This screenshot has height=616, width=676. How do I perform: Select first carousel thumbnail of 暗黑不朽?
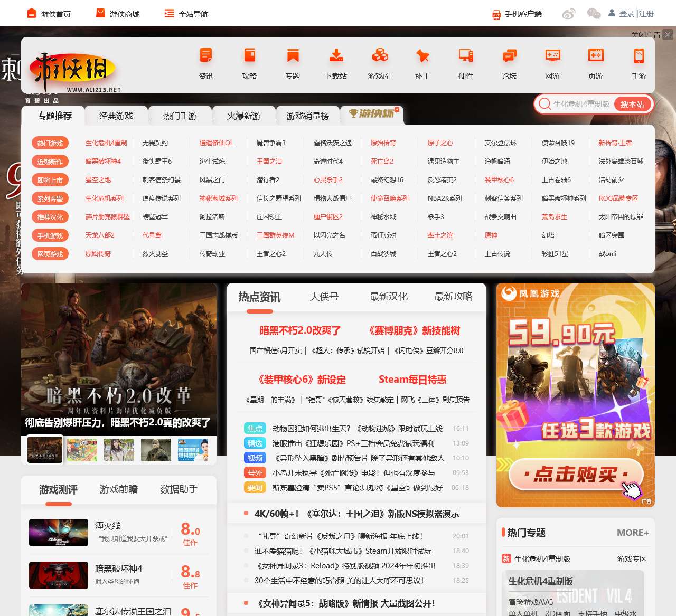pyautogui.click(x=45, y=450)
